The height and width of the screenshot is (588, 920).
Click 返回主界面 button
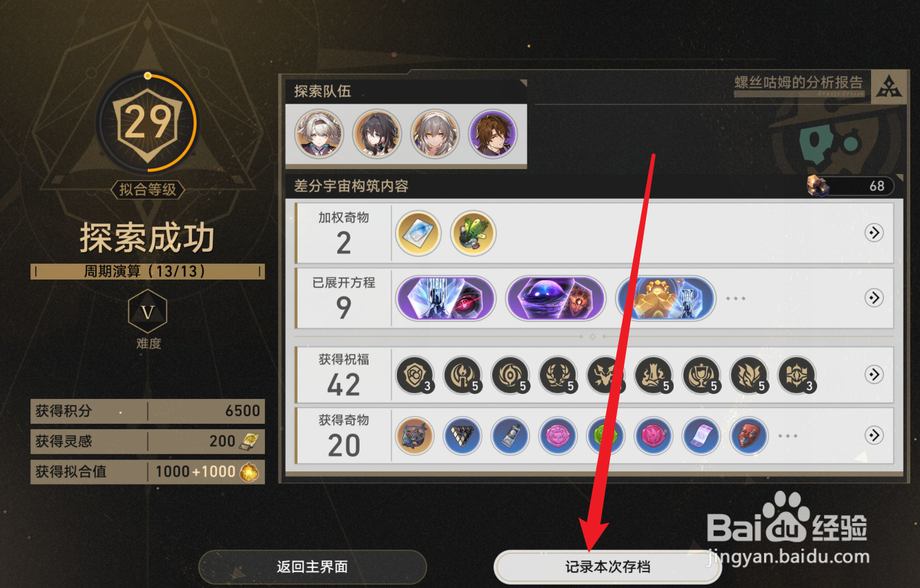[x=313, y=567]
